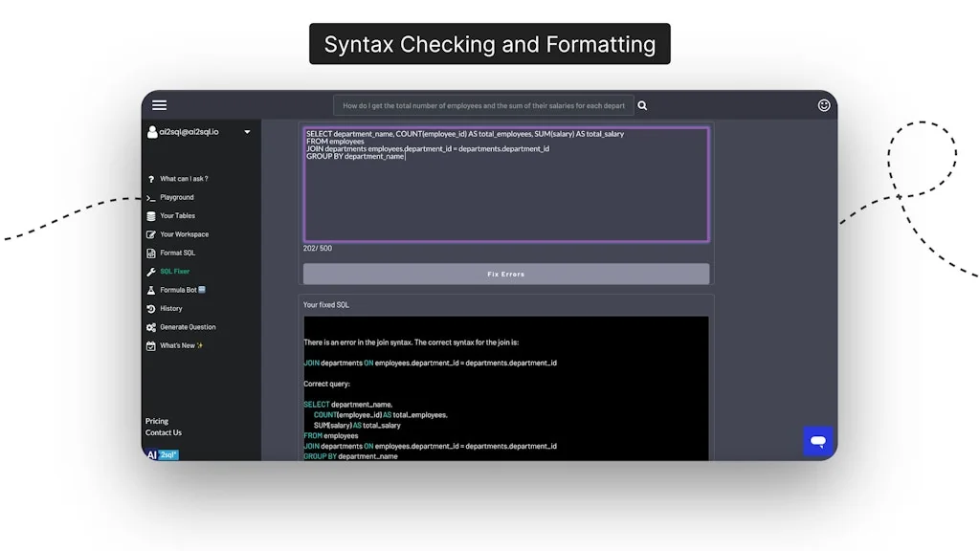The image size is (980, 551).
Task: Open What can I ask? menu item
Action: pos(183,179)
